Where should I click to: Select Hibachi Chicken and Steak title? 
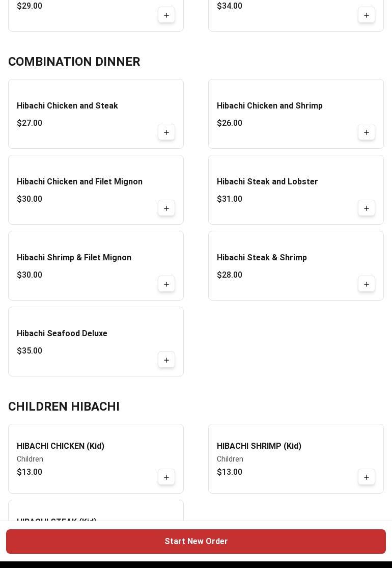[67, 105]
